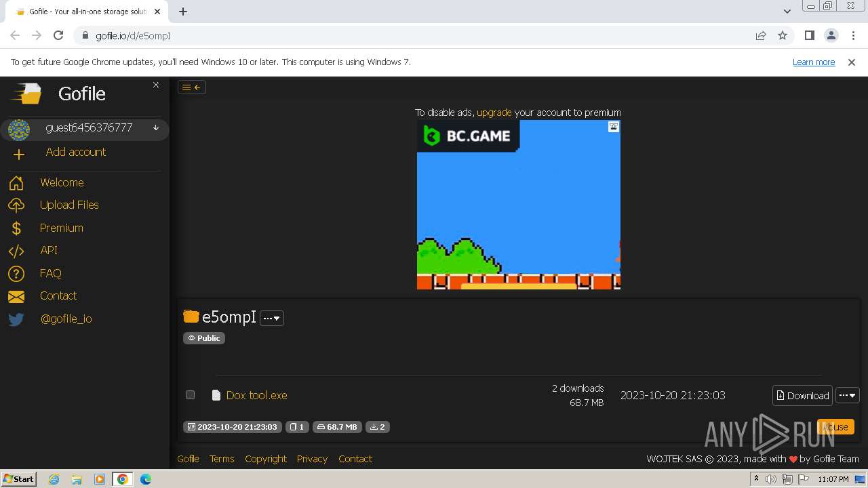Viewport: 868px width, 488px height.
Task: Open the sidebar Contact menu item
Action: pos(58,296)
